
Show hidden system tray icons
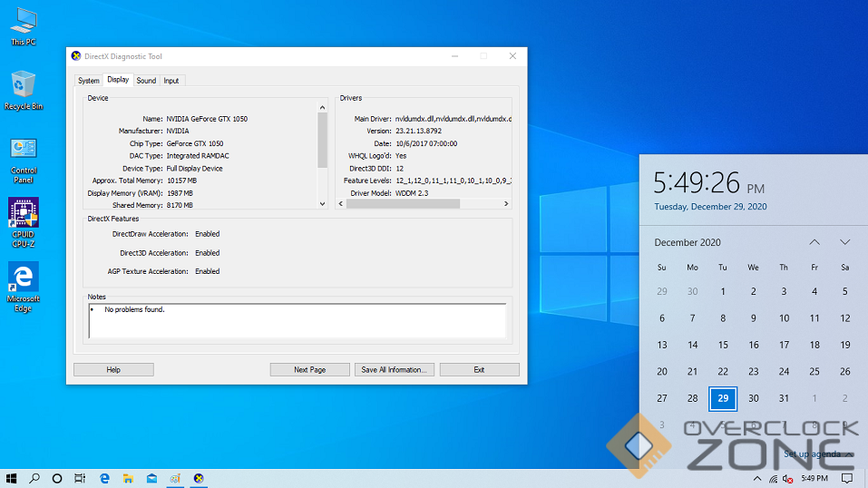click(x=756, y=478)
